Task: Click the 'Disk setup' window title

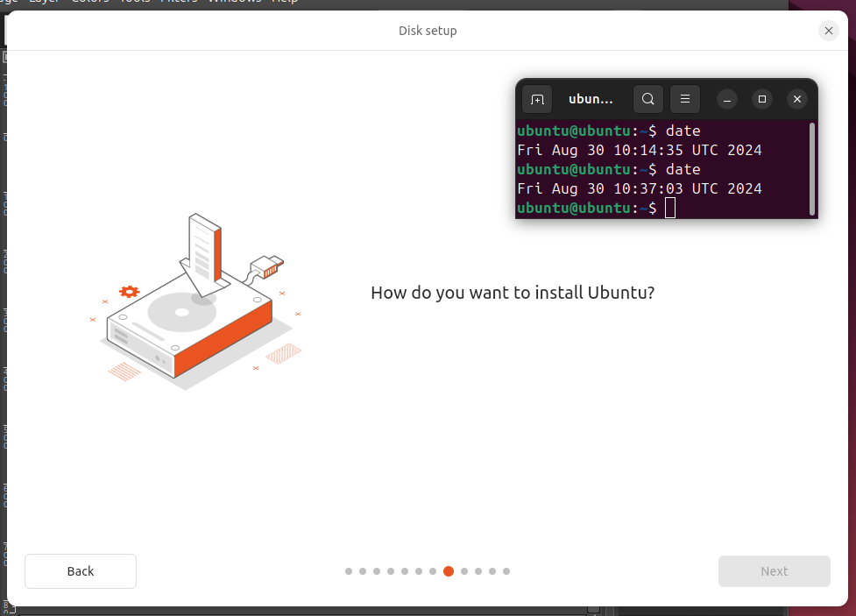Action: click(x=428, y=31)
